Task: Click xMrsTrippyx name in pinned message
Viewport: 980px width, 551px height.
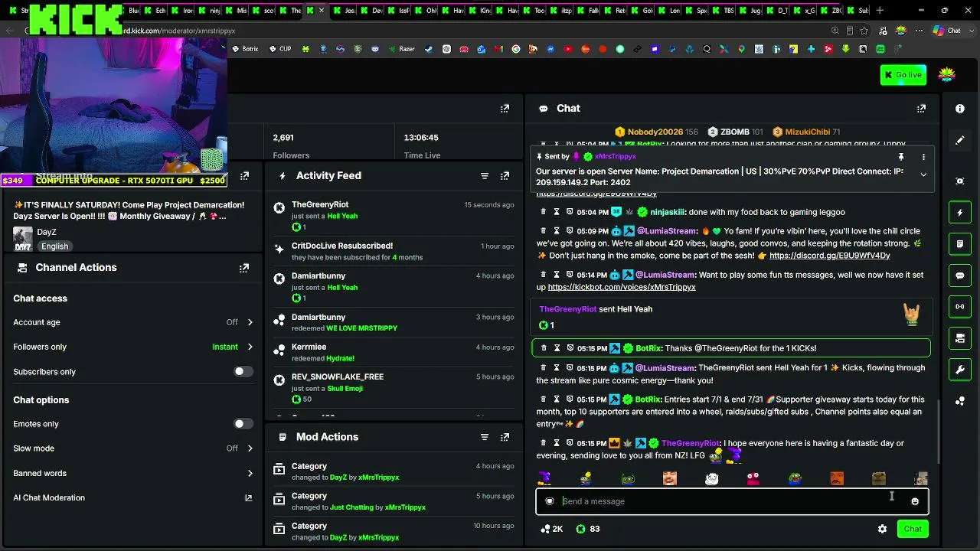Action: 615,157
